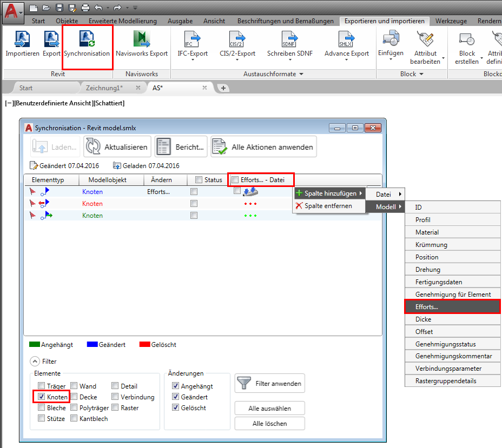Uncheck the Knoten element filter
502x448 pixels.
pyautogui.click(x=41, y=397)
